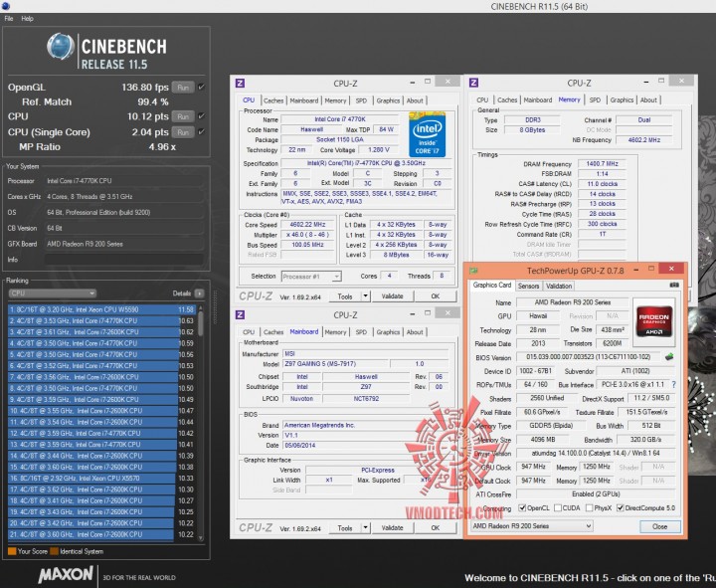Click the Cinebench app icon in title bar
The height and width of the screenshot is (588, 716).
coord(5,6)
